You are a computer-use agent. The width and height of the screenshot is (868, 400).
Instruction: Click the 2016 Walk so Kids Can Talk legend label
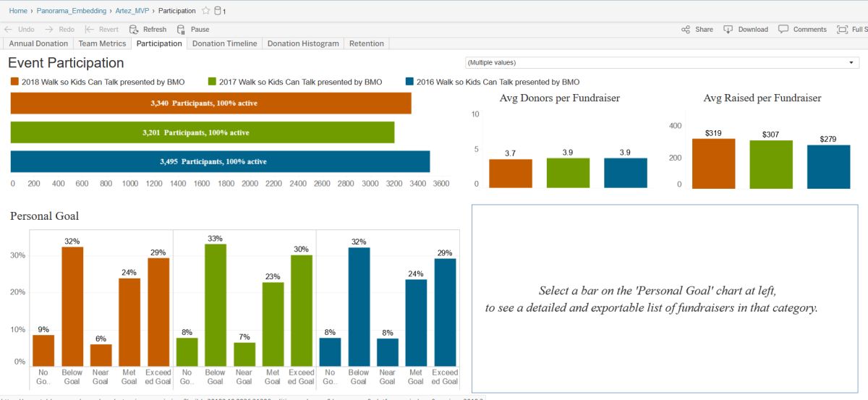[498, 82]
